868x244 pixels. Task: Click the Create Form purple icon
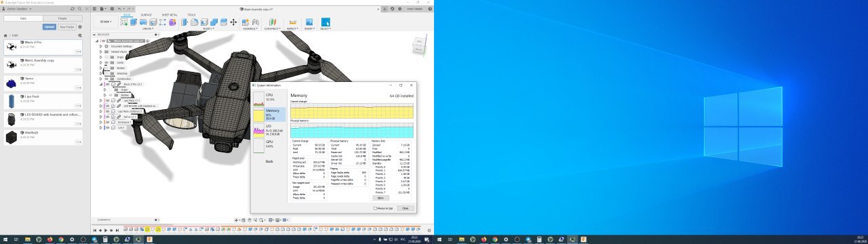[x=172, y=22]
